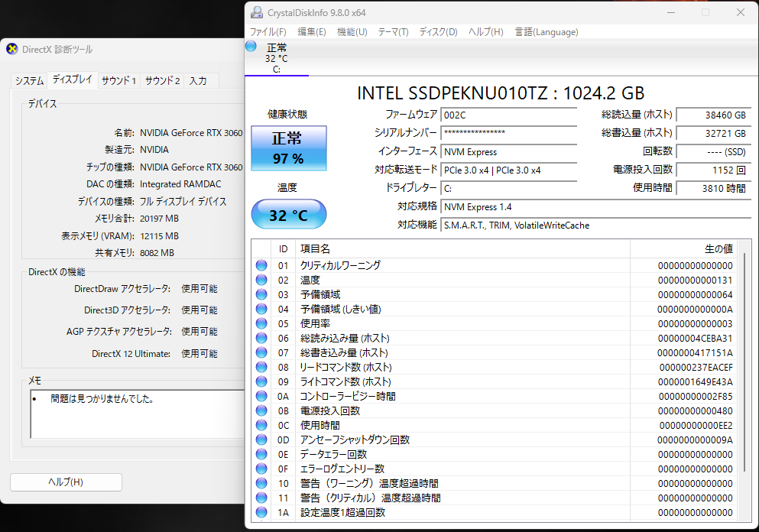Click 総書込量 value 32721 GB
759x532 pixels.
click(713, 133)
